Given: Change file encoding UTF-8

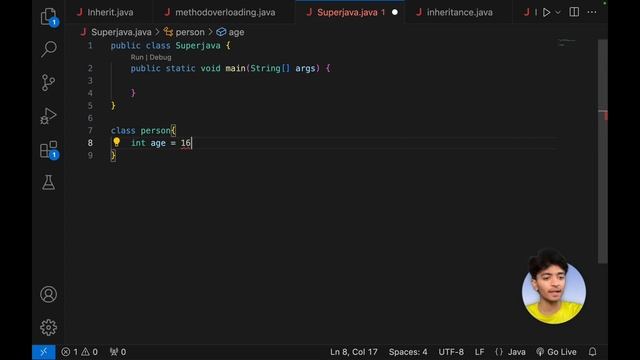Looking at the screenshot, I should point(451,352).
